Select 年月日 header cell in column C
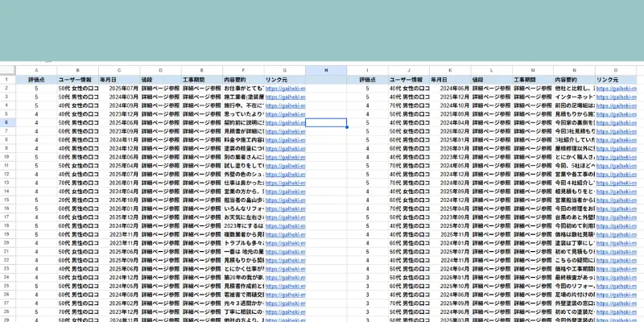Image resolution: width=644 pixels, height=322 pixels. pos(118,80)
